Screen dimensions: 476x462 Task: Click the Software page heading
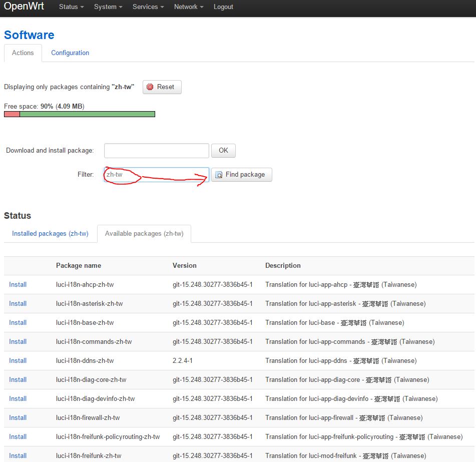point(29,35)
